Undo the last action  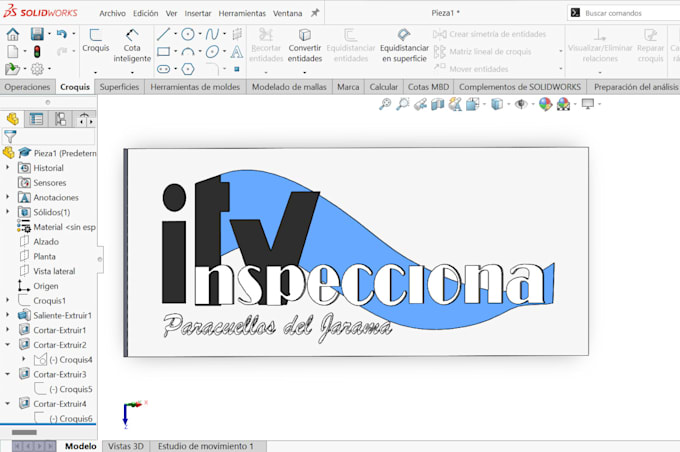62,34
